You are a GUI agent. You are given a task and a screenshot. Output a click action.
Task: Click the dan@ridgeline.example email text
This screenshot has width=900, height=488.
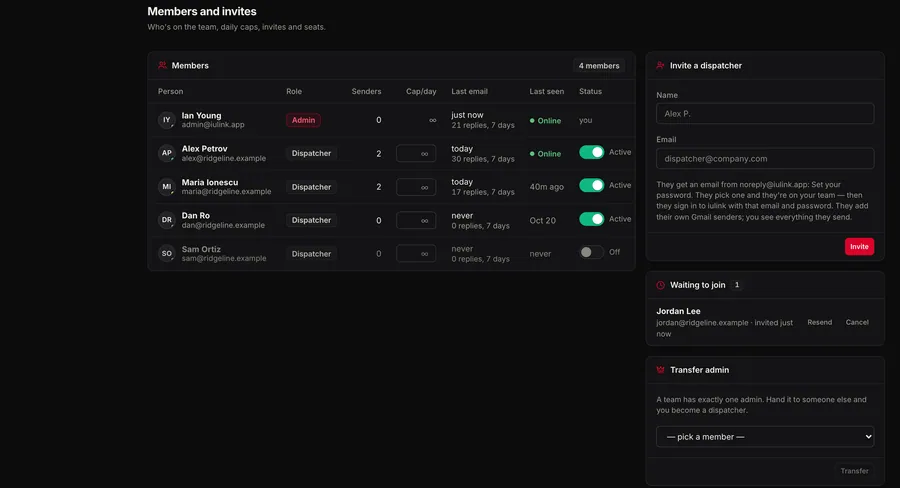click(223, 225)
